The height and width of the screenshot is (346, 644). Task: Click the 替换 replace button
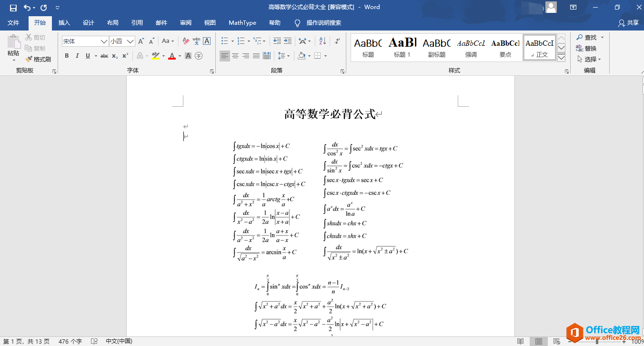(586, 48)
